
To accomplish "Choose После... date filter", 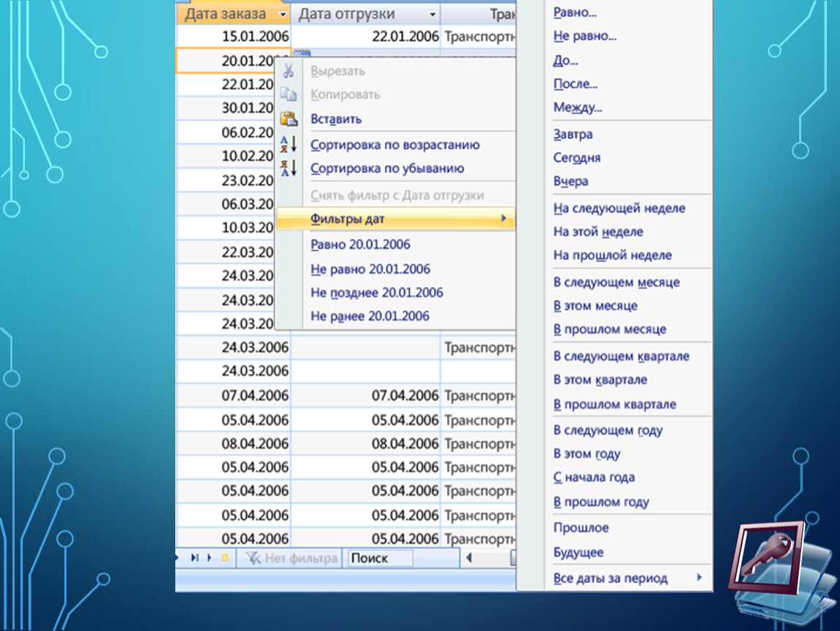I will [576, 83].
